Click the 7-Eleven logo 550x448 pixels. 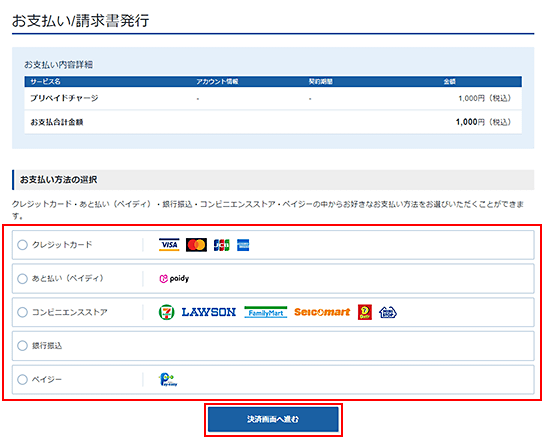(x=166, y=312)
